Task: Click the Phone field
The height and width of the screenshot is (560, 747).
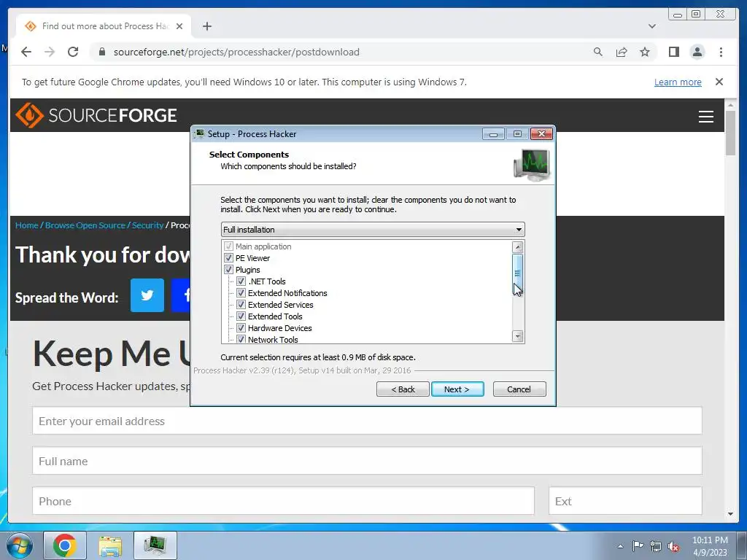Action: pyautogui.click(x=283, y=500)
